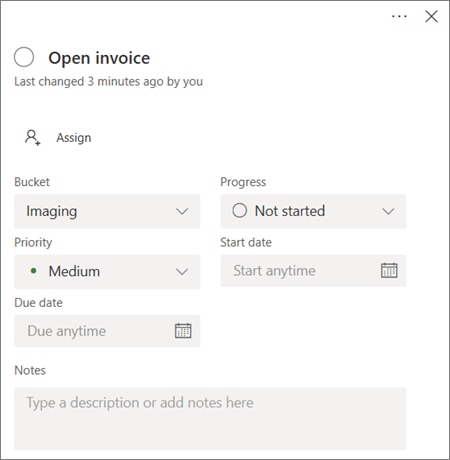
Task: Expand the Priority chevron arrow
Action: (182, 272)
